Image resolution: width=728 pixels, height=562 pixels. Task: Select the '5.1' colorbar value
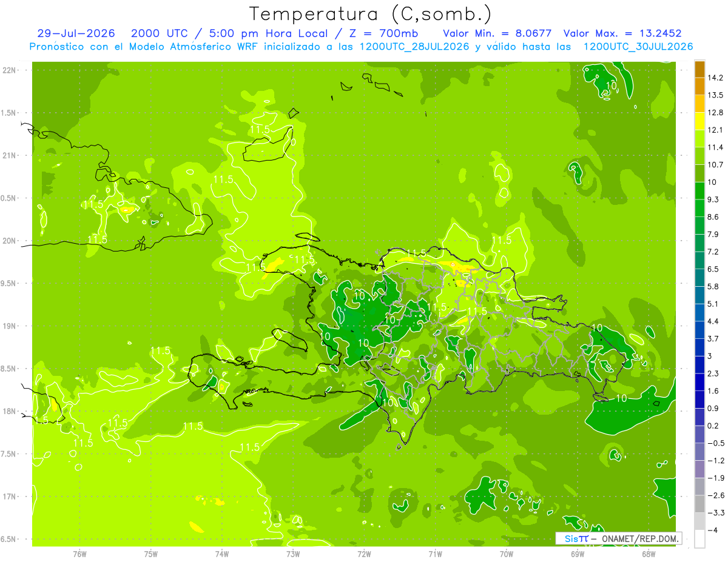(714, 304)
